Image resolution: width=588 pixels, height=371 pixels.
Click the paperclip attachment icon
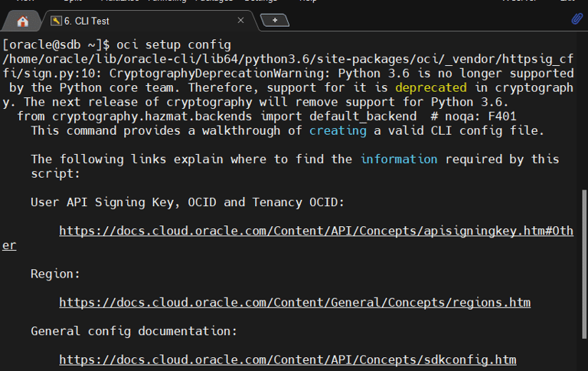(577, 18)
